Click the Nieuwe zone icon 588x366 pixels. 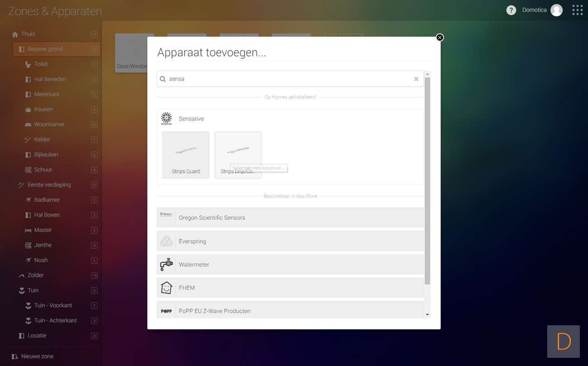coord(15,357)
